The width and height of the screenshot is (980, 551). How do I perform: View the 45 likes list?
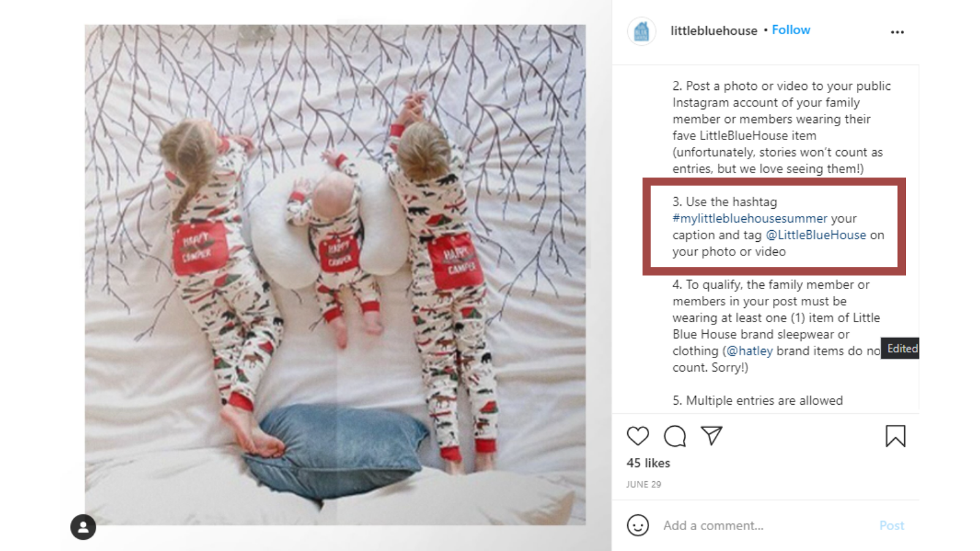click(x=648, y=463)
